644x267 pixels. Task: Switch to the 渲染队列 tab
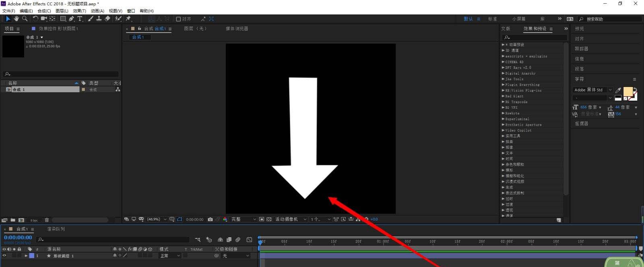(56, 229)
